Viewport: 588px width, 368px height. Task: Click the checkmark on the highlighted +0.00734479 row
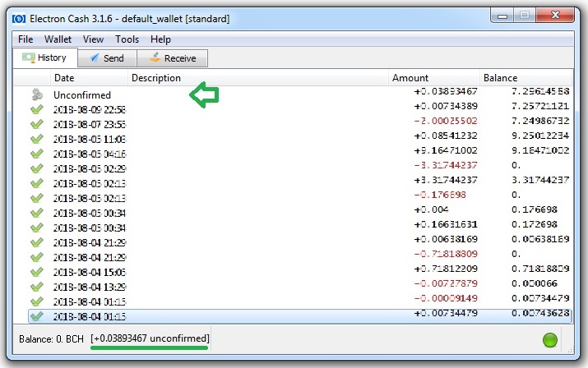pos(37,316)
